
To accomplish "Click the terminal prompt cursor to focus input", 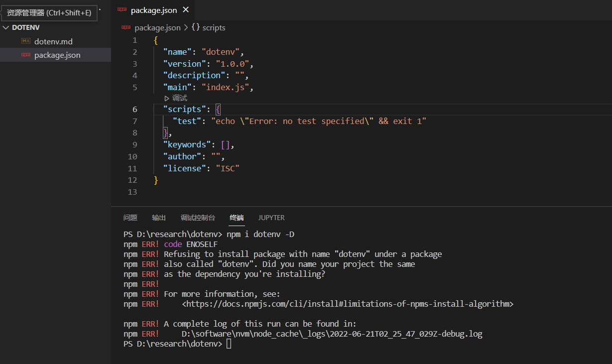I will 229,344.
